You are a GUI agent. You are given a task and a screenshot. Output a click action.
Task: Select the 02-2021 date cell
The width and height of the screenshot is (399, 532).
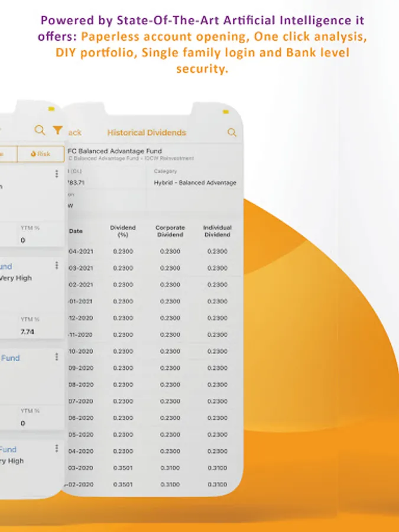(x=81, y=285)
